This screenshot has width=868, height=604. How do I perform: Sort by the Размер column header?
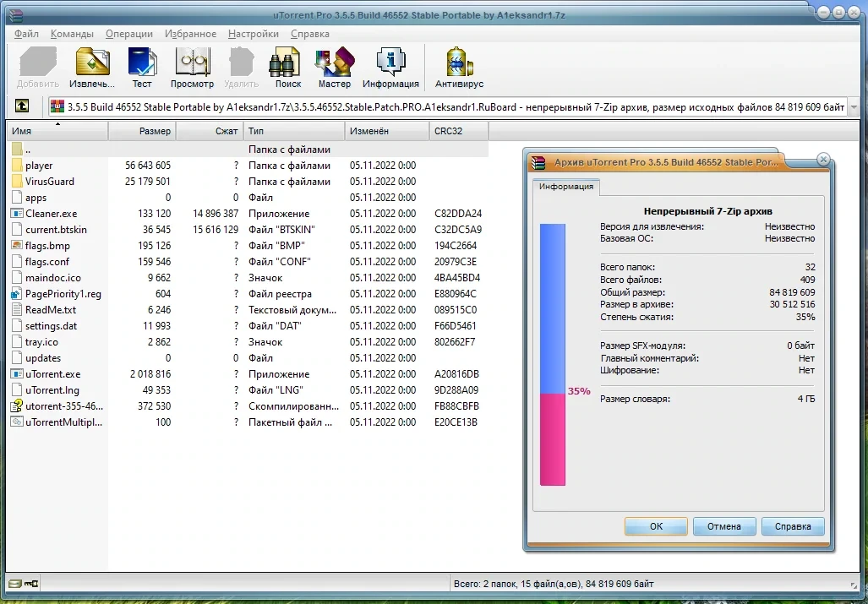click(142, 131)
